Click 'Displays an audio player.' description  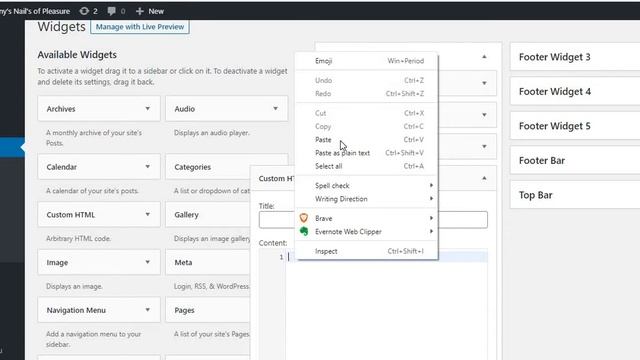coord(211,133)
